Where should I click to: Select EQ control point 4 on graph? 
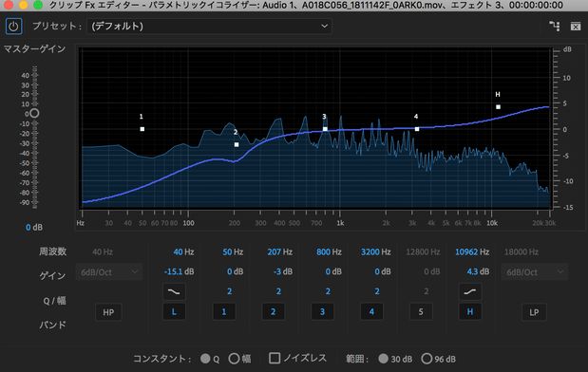[x=417, y=129]
